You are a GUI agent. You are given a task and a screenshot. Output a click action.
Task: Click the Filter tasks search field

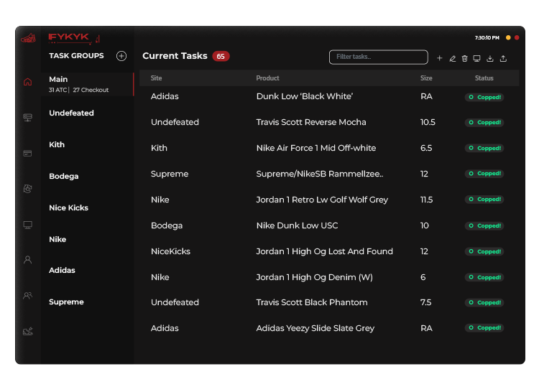coord(378,57)
